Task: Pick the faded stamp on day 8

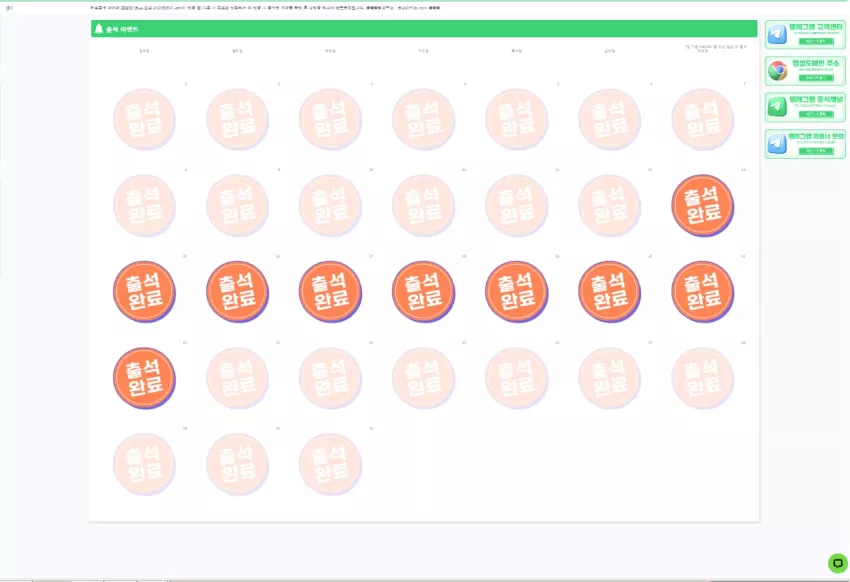Action: 144,205
